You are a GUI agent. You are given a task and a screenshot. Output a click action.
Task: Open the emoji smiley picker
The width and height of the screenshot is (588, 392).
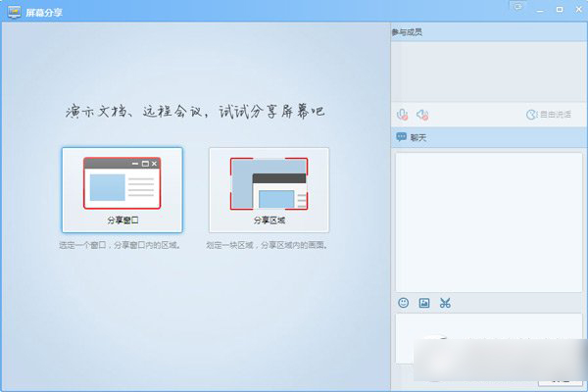(403, 303)
